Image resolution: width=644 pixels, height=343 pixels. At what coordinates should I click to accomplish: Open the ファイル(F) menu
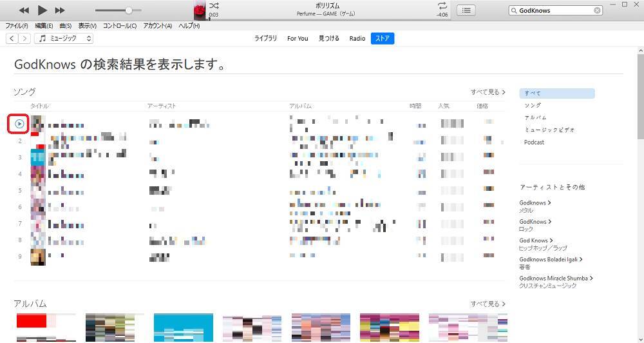[17, 26]
